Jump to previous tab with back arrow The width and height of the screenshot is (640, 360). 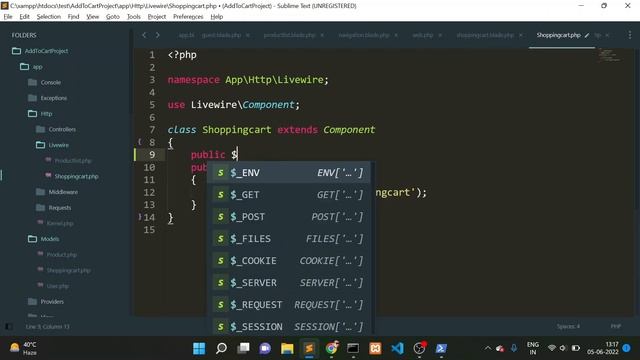144,35
